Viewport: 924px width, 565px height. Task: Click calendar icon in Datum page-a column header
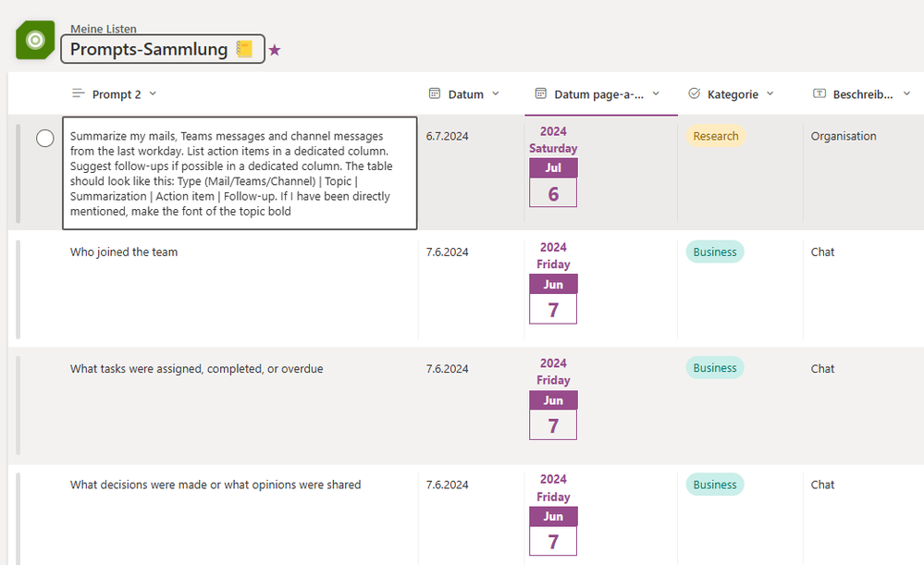click(541, 93)
